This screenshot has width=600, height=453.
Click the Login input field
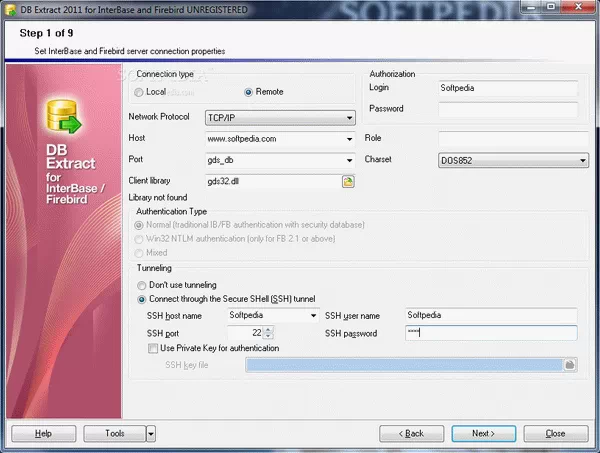click(508, 88)
